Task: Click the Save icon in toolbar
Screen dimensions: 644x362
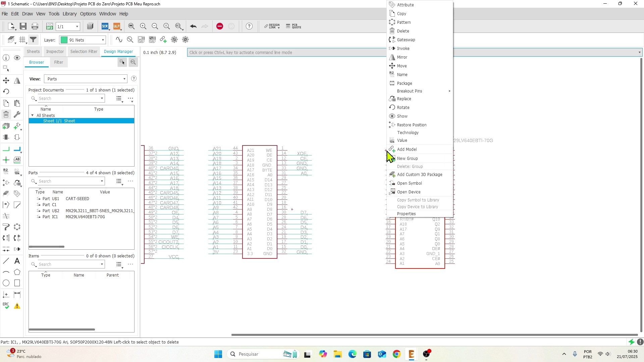Action: [x=23, y=26]
